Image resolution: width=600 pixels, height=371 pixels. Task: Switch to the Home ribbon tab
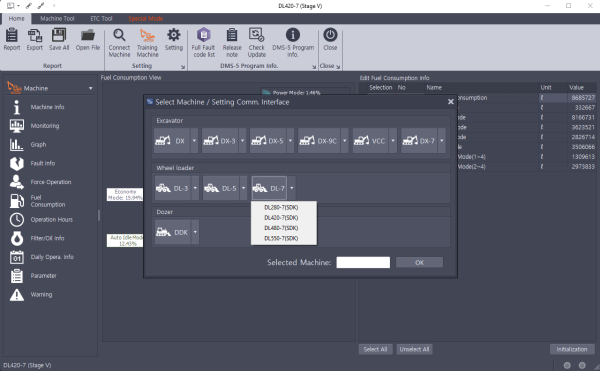[x=16, y=18]
